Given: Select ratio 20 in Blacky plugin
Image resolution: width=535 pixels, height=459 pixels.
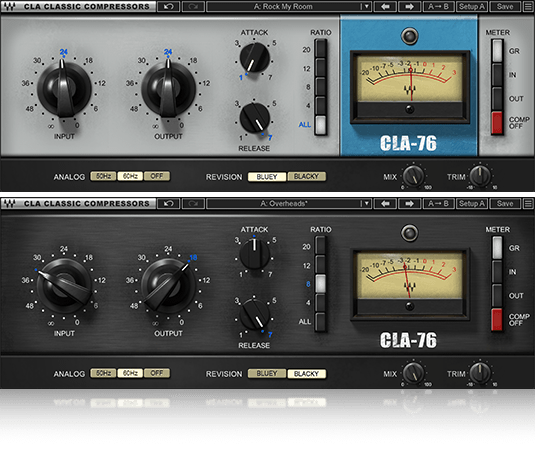Looking at the screenshot, I should (320, 245).
